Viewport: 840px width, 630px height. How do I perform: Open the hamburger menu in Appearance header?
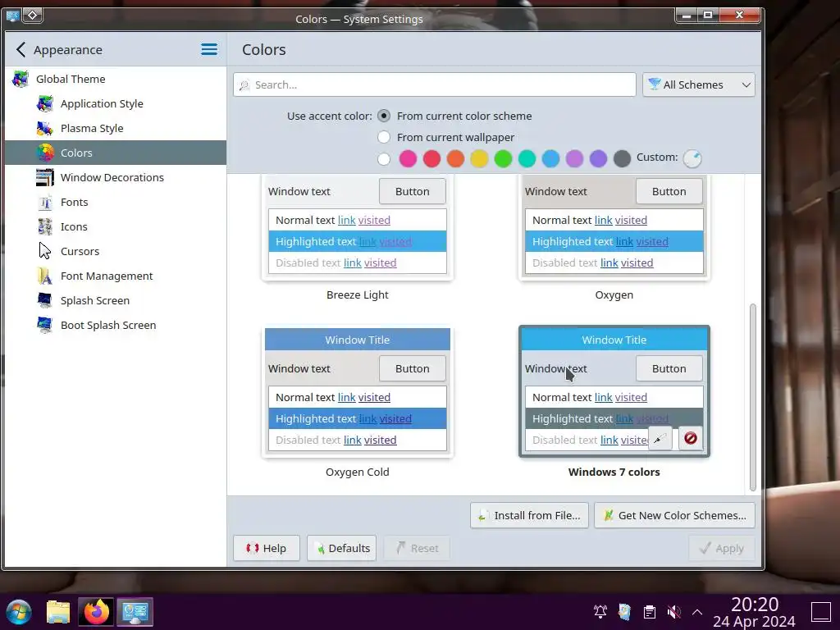pyautogui.click(x=209, y=50)
